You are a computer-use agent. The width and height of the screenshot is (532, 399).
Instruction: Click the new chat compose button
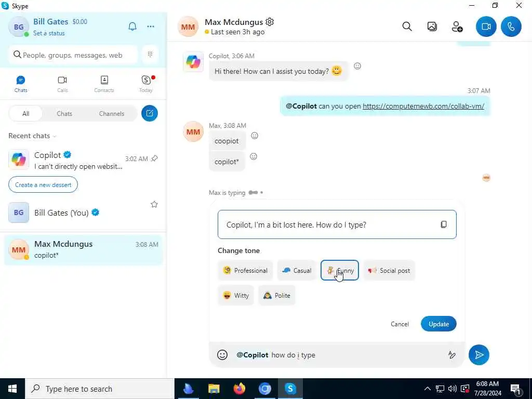tap(150, 113)
